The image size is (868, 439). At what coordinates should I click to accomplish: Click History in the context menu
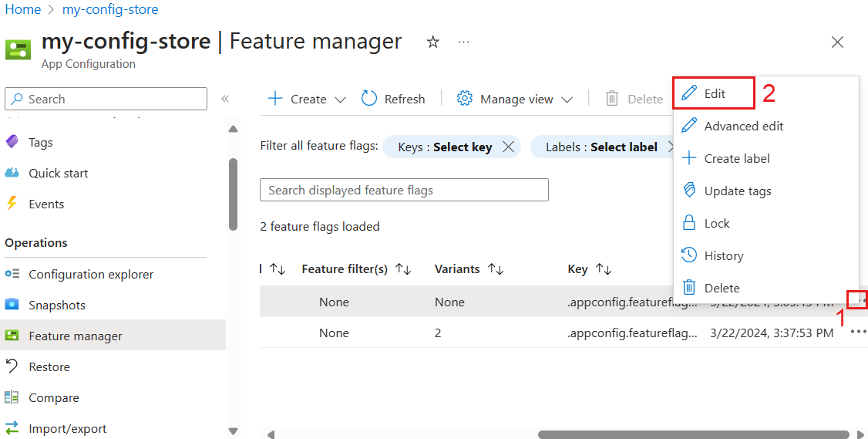pyautogui.click(x=723, y=255)
